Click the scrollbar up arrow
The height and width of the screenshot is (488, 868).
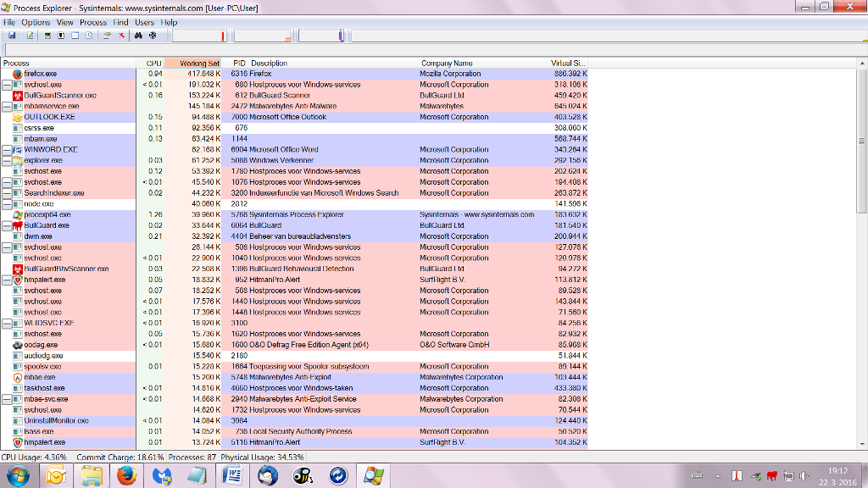click(x=862, y=64)
